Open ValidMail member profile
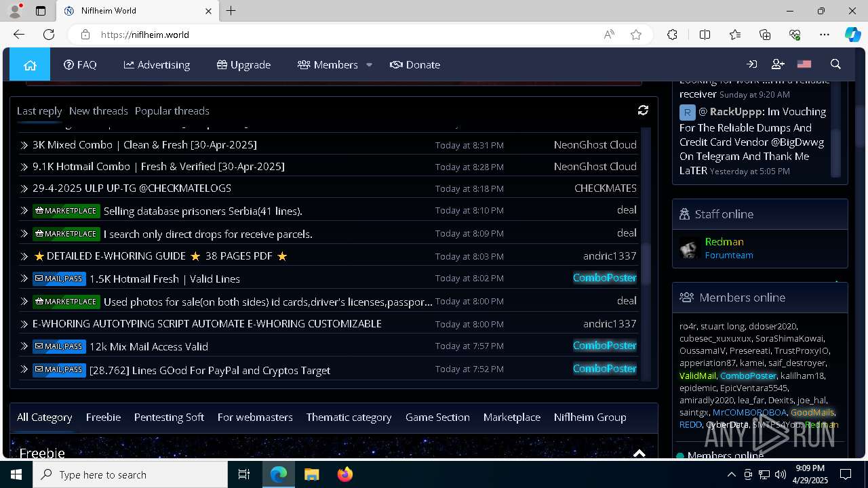868x488 pixels. point(698,375)
